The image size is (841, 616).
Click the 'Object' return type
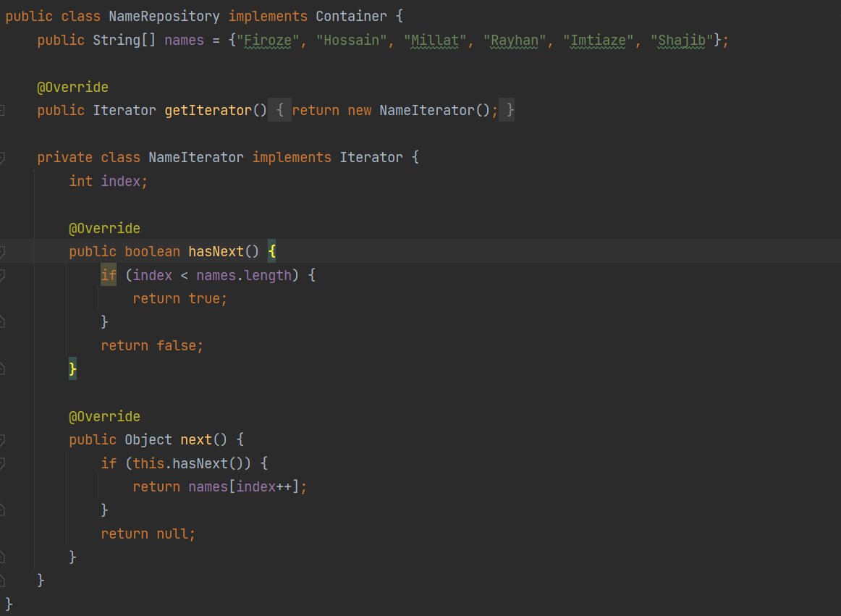pos(148,440)
